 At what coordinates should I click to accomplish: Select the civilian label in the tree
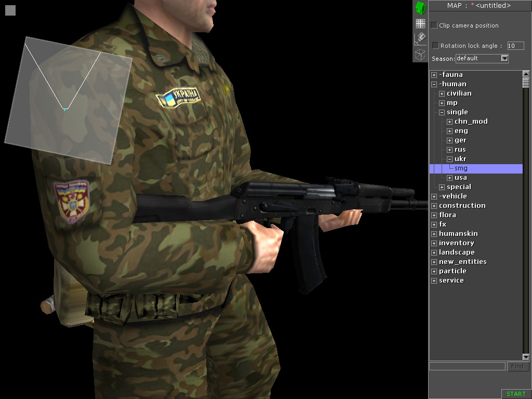459,94
